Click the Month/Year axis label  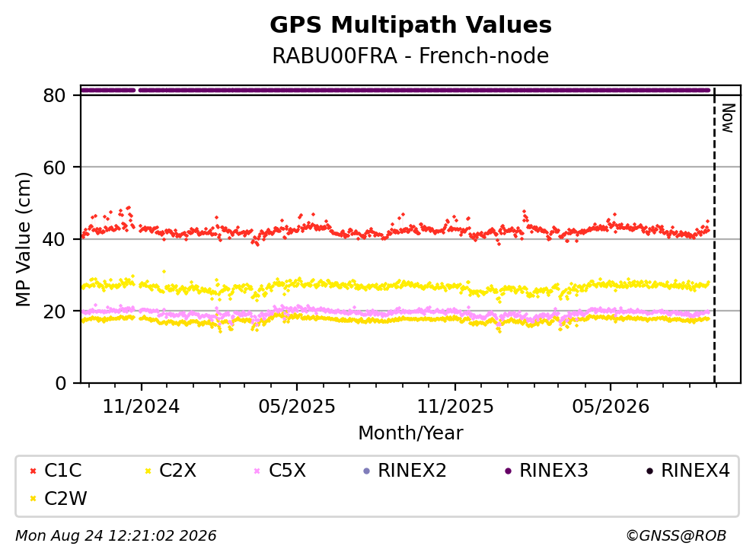[x=410, y=433]
